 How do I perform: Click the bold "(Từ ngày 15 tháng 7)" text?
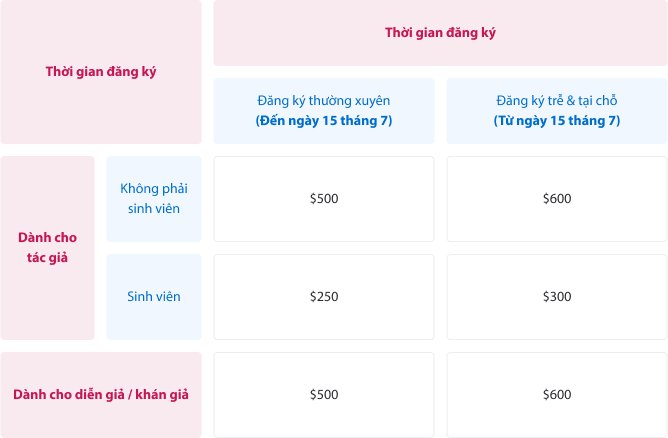pos(556,120)
